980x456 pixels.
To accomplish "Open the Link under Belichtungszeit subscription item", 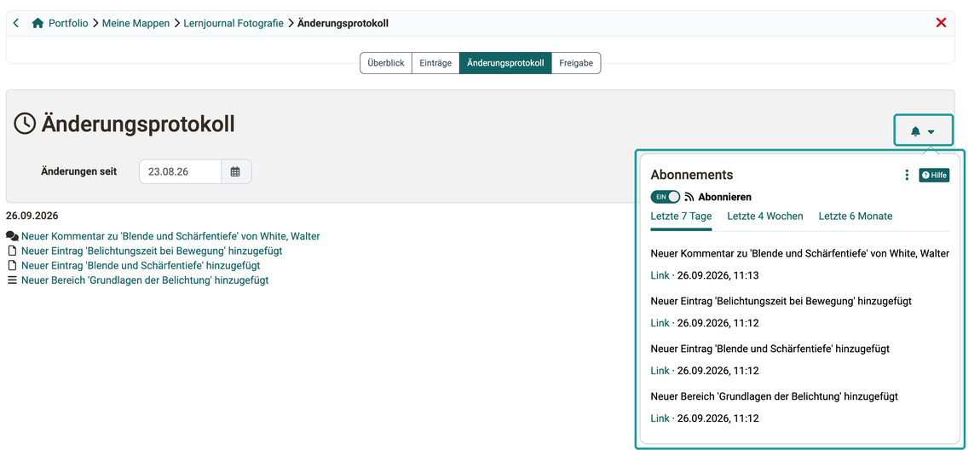I will coord(660,323).
